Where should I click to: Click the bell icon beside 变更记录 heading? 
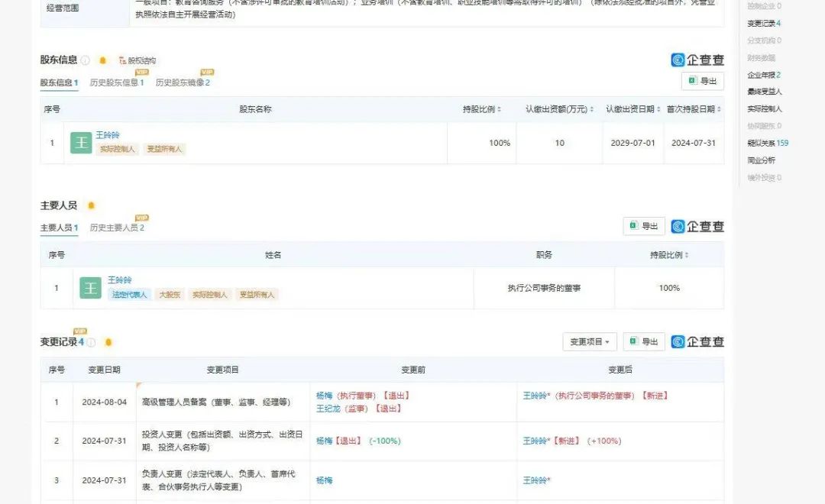[108, 342]
